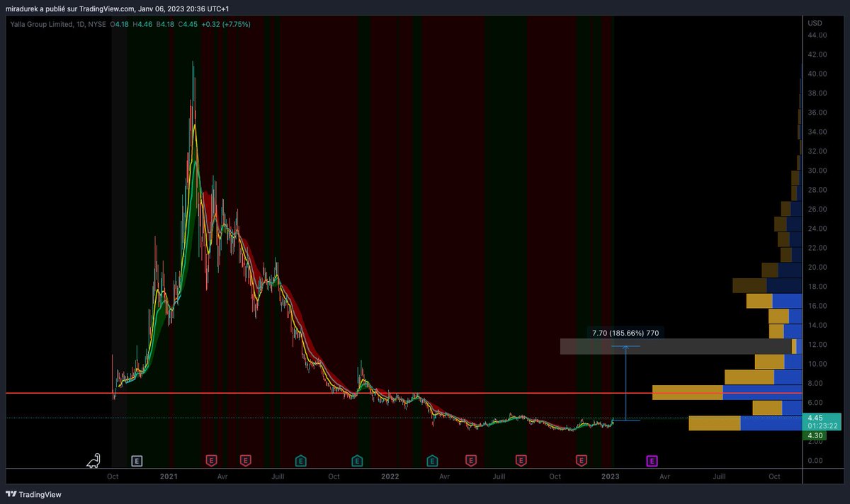Image resolution: width=850 pixels, height=504 pixels.
Task: Click the 2022 time axis label
Action: click(390, 476)
